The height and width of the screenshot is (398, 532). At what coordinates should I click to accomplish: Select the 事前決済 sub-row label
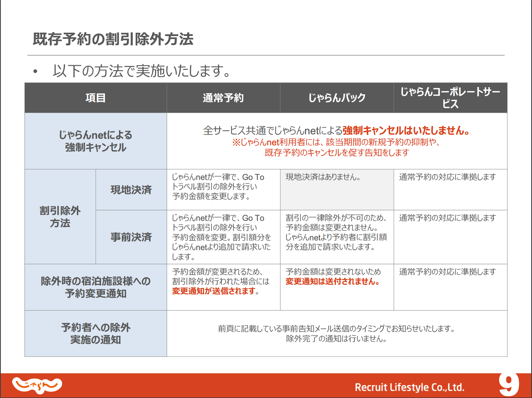pyautogui.click(x=131, y=237)
